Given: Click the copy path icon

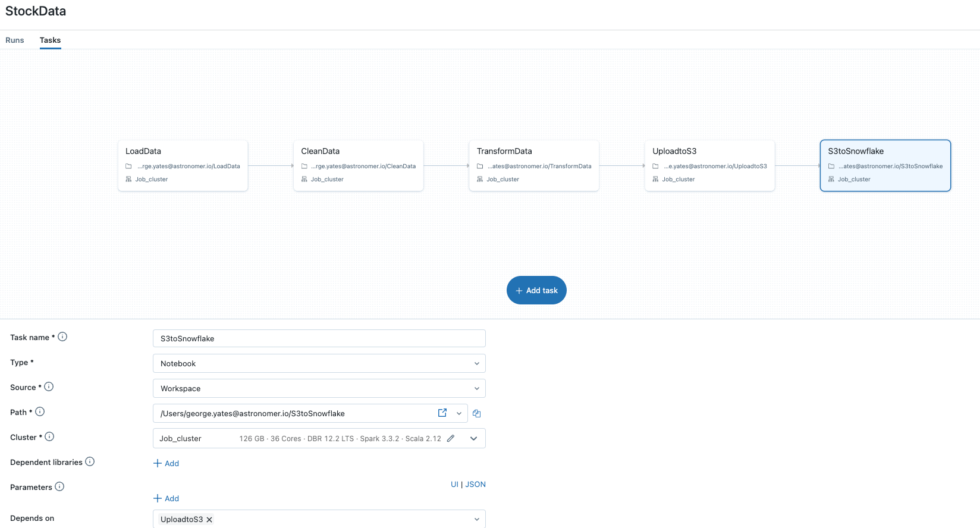Looking at the screenshot, I should 476,413.
